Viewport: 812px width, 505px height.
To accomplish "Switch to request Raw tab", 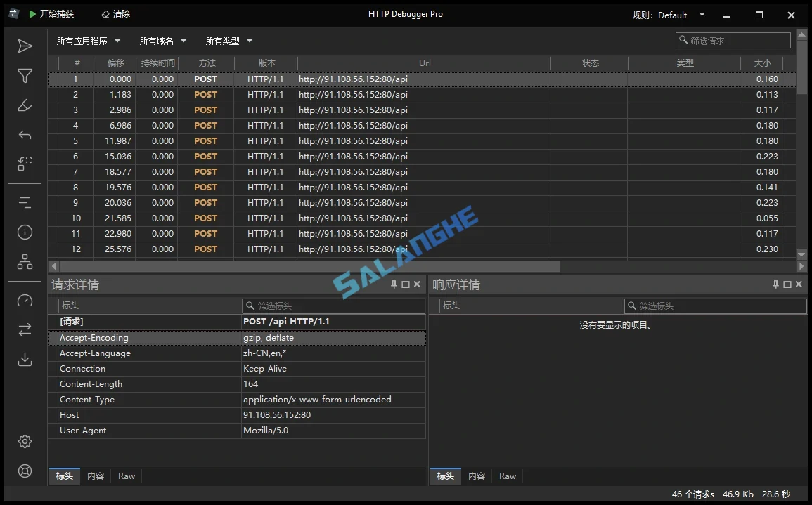I will tap(127, 476).
